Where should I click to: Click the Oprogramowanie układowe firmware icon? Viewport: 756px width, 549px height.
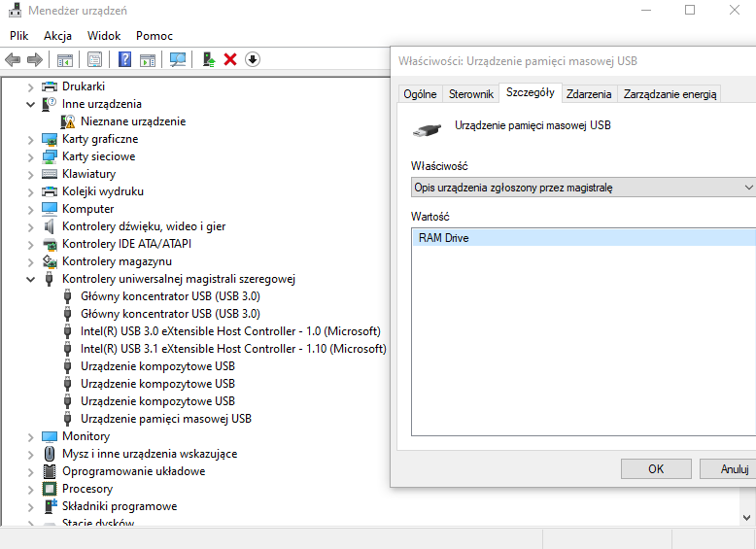tap(50, 471)
